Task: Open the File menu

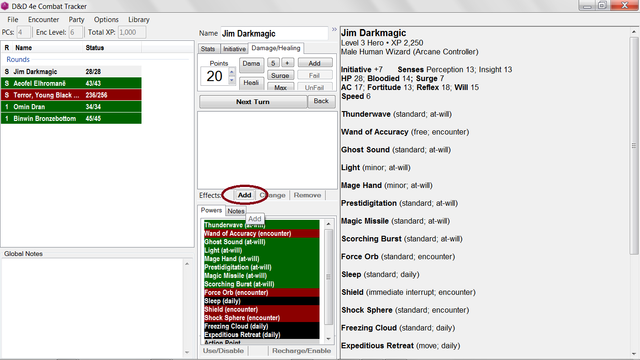Action: pos(13,20)
